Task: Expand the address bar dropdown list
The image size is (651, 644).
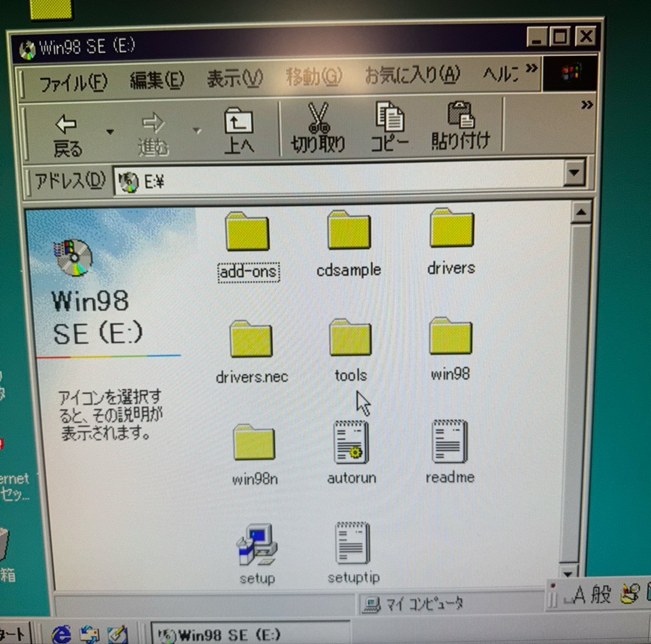Action: point(575,172)
